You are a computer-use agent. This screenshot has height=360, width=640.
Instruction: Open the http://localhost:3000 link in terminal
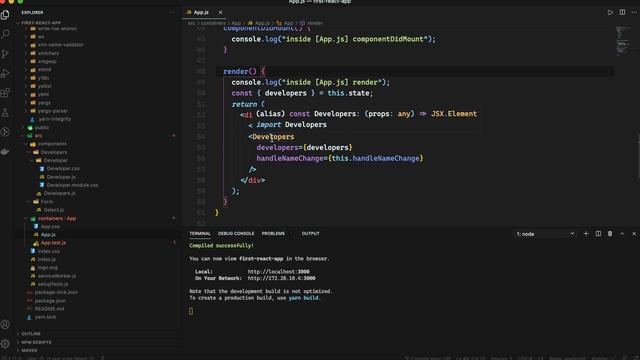pyautogui.click(x=278, y=272)
